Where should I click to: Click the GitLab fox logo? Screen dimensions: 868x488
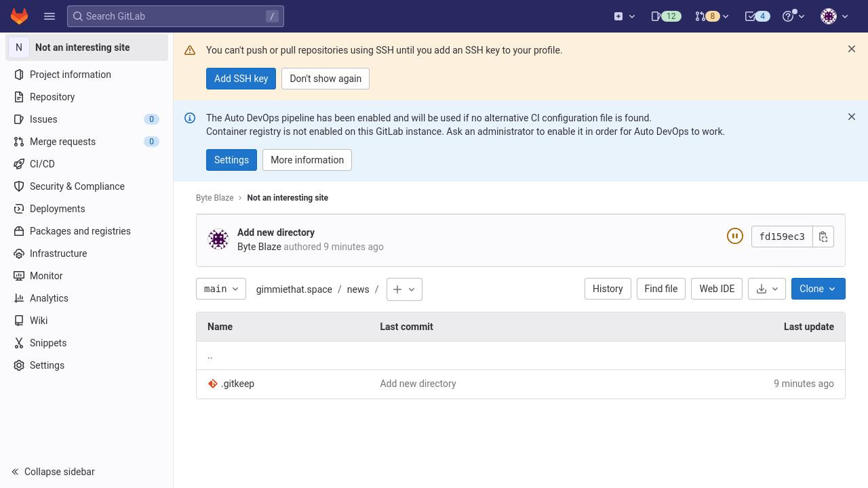coord(19,16)
